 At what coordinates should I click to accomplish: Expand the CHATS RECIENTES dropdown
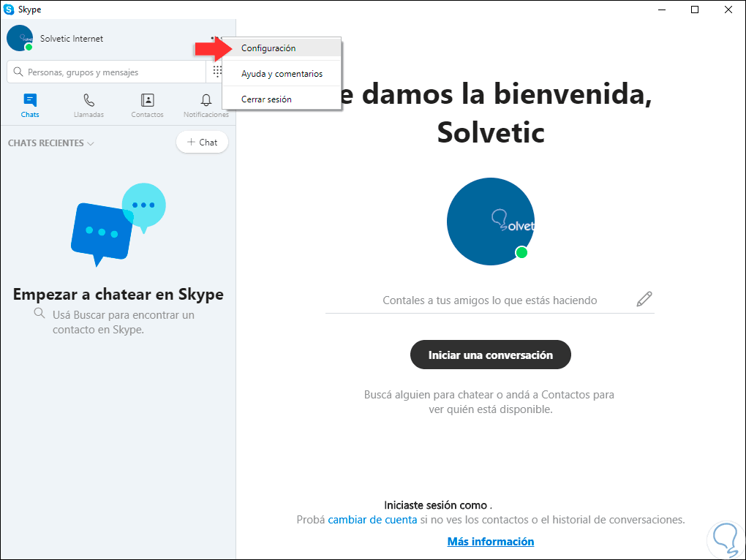pyautogui.click(x=51, y=143)
